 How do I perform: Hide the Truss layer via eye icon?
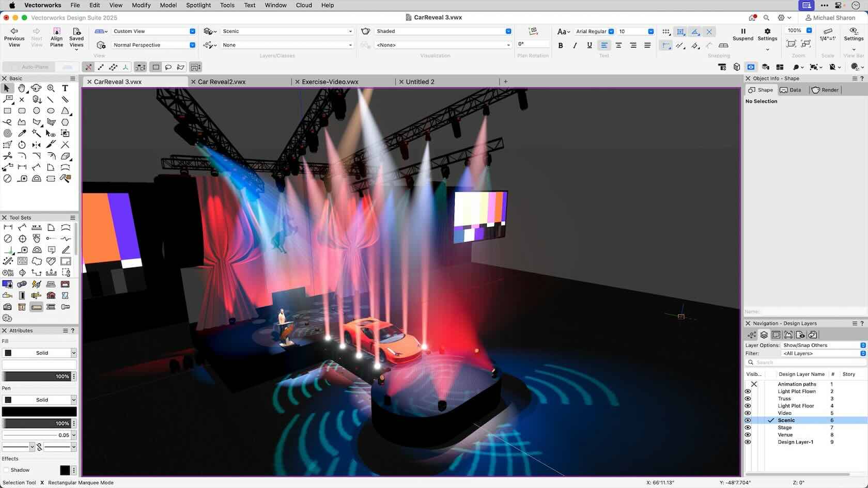pyautogui.click(x=748, y=399)
